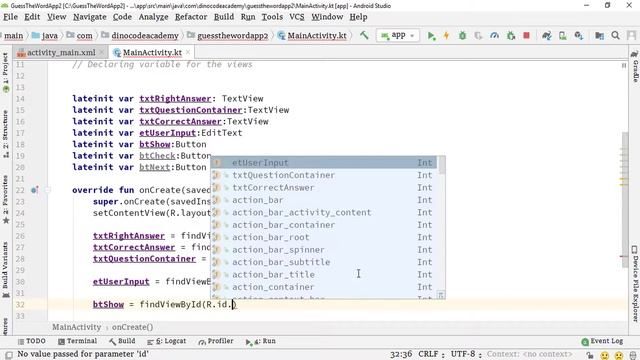Run the app with green play icon
Viewport: 640px width, 360px height.
431,36
